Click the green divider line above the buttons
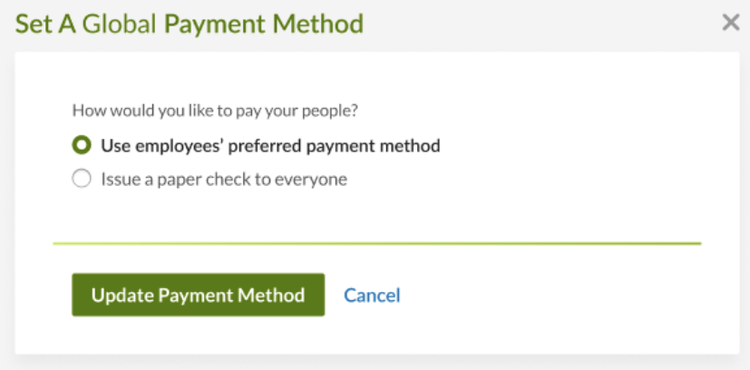The image size is (750, 370). pyautogui.click(x=377, y=243)
